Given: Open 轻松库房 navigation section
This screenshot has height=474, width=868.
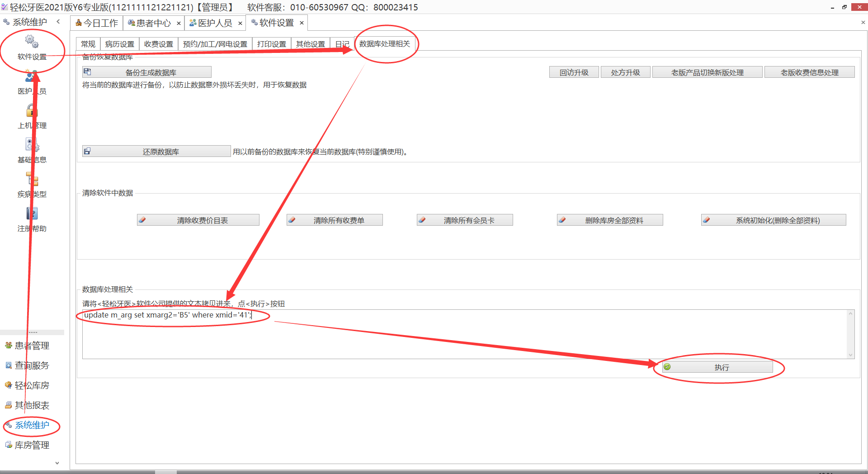Looking at the screenshot, I should 32,385.
